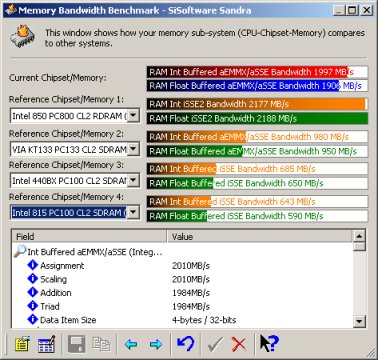Click the red RAM Int Buffered 1997 MB/s bar
Screen dimensions: 378x360
257,72
